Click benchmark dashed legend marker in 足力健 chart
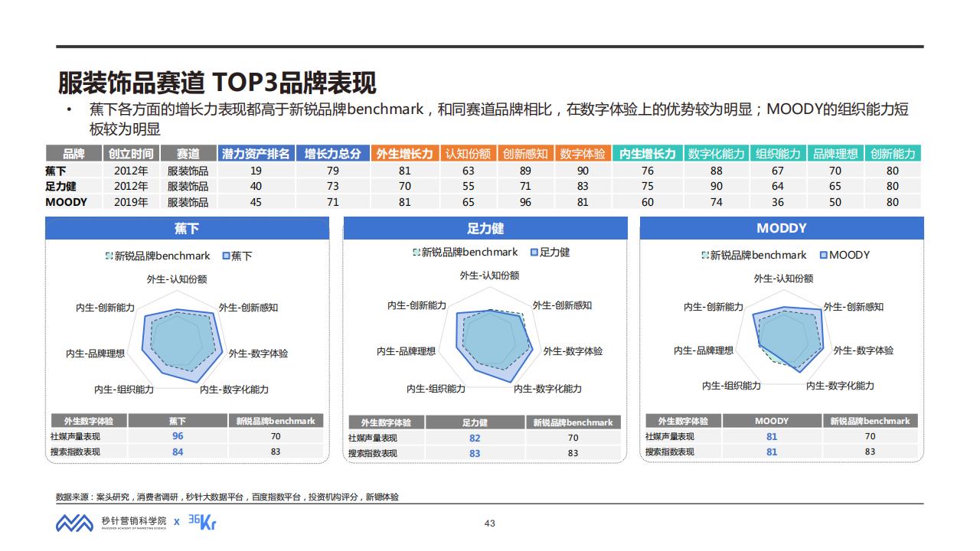The image size is (980, 551). tap(416, 253)
